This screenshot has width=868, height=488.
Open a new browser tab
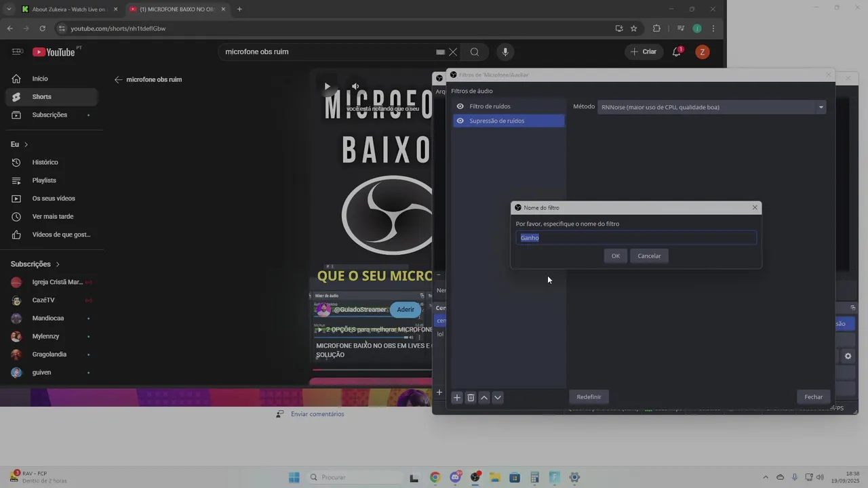[x=239, y=9]
